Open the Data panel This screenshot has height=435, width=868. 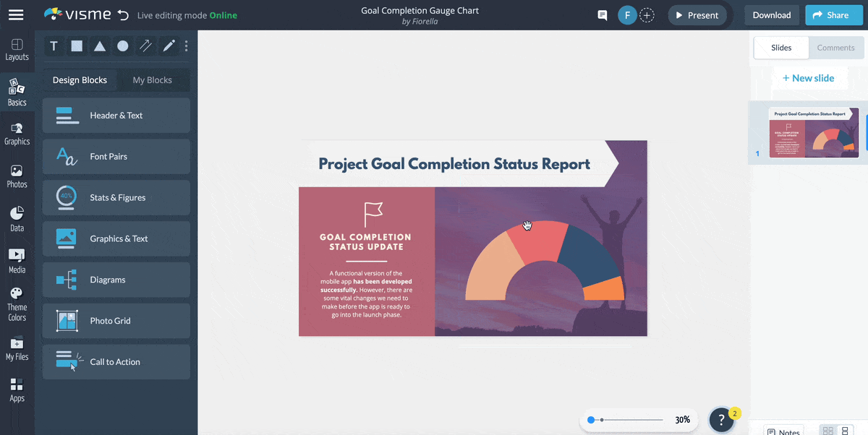(x=17, y=216)
